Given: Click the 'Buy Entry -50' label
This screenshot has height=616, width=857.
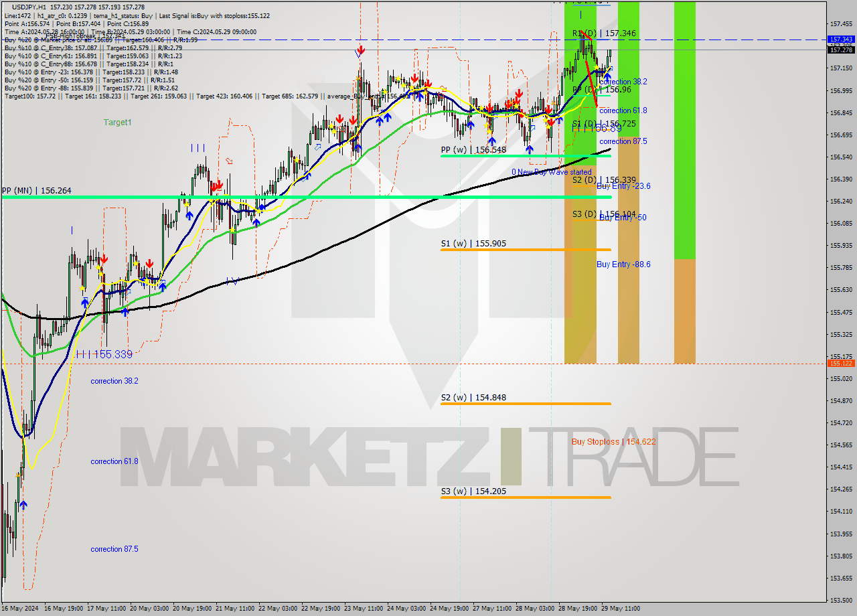Looking at the screenshot, I should point(623,218).
